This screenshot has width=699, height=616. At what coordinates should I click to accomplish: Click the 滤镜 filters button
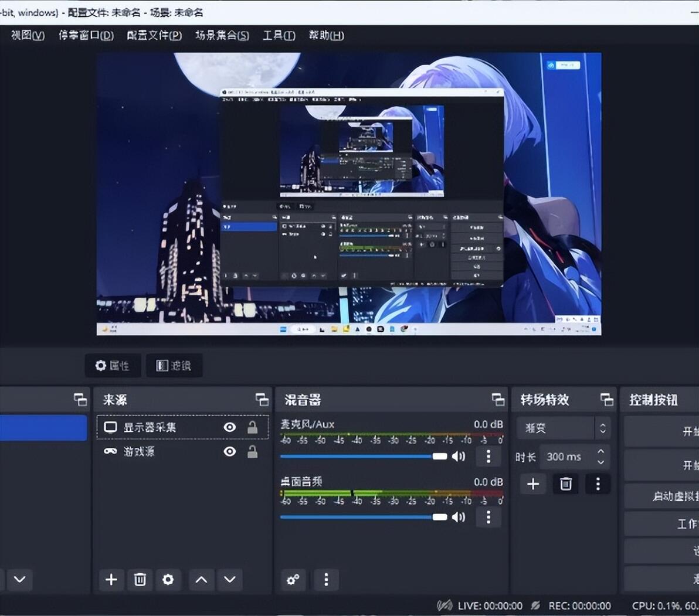[174, 366]
